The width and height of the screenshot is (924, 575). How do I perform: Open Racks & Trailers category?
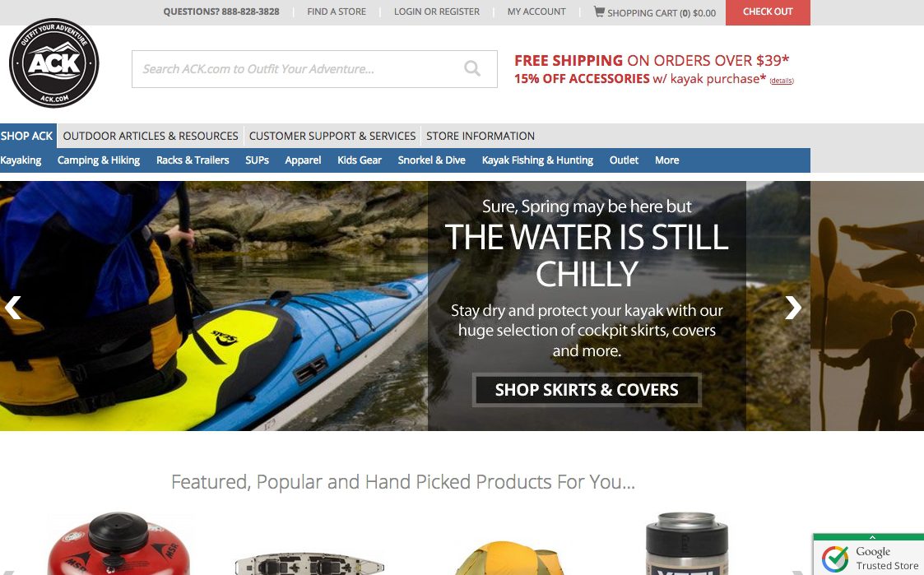(193, 160)
